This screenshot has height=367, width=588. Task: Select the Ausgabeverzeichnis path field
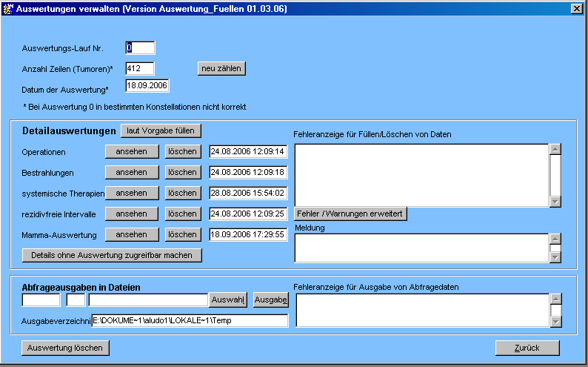click(x=189, y=321)
